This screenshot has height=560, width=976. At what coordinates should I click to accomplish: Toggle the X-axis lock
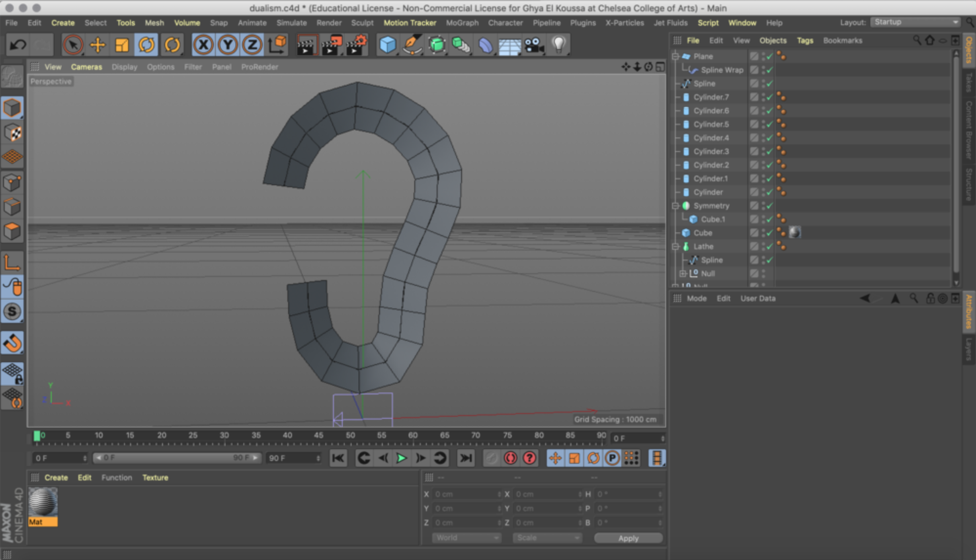(x=203, y=45)
